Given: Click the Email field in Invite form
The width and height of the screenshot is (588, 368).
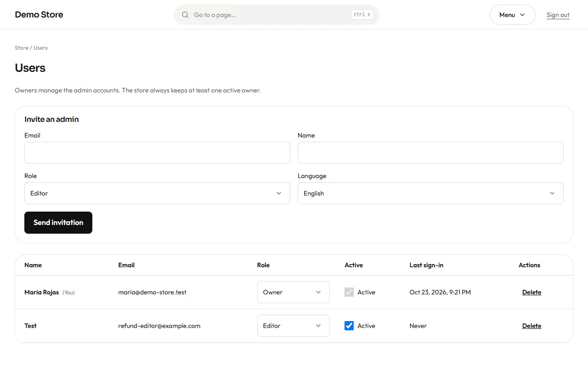Looking at the screenshot, I should click(157, 153).
